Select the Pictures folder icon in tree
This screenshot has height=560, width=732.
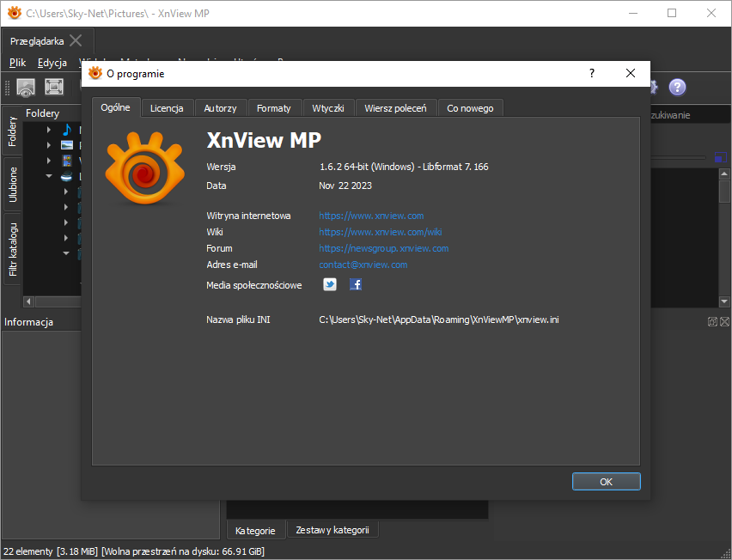pyautogui.click(x=67, y=145)
